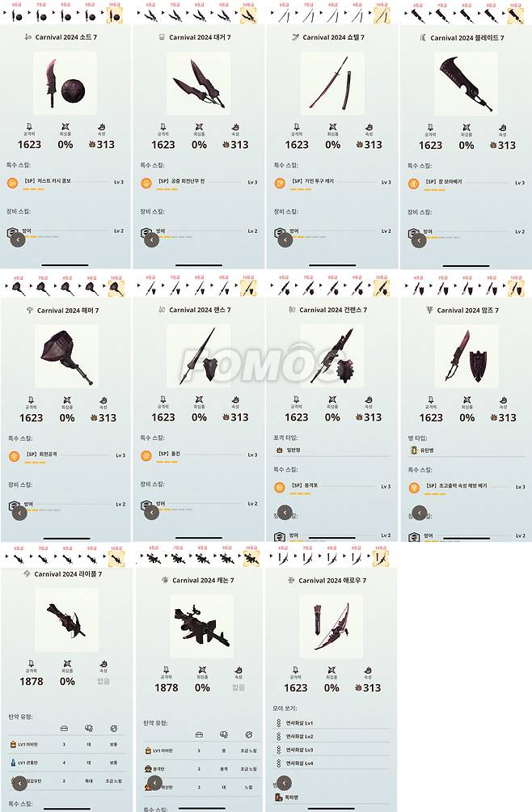532x812 pixels.
Task: Tap the back arrow on the 해머 7 panel
Action: tap(19, 513)
